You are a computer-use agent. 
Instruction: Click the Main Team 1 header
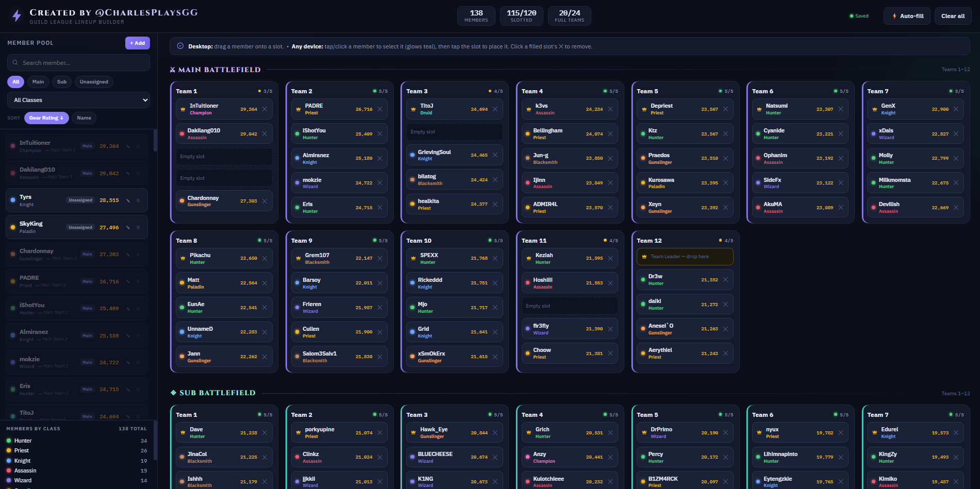point(187,91)
